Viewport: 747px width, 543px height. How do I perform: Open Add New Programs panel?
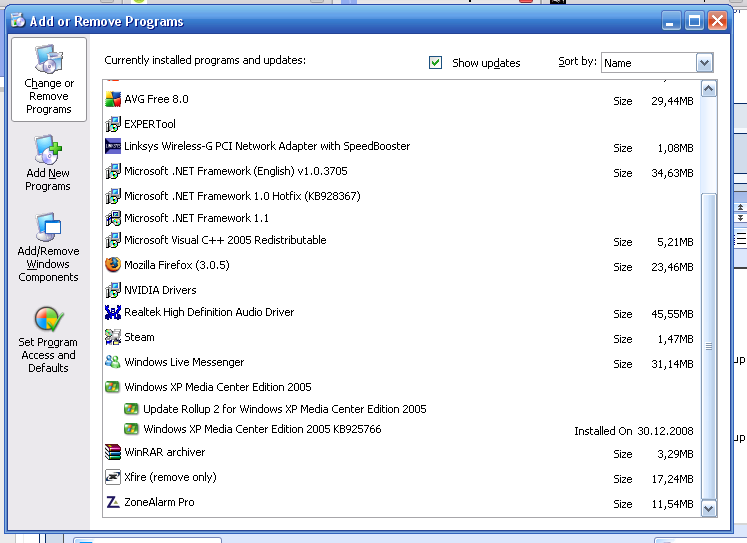[x=48, y=163]
